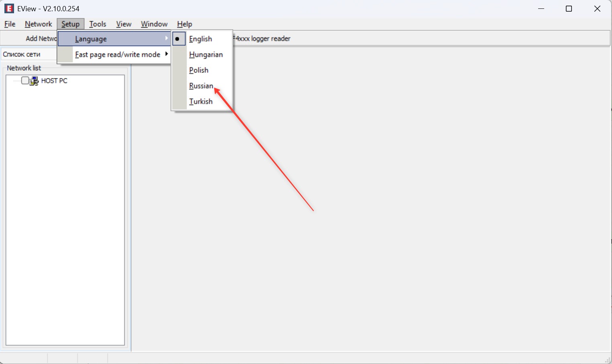Open the Help menu
Viewport: 612px width, 364px height.
point(185,24)
